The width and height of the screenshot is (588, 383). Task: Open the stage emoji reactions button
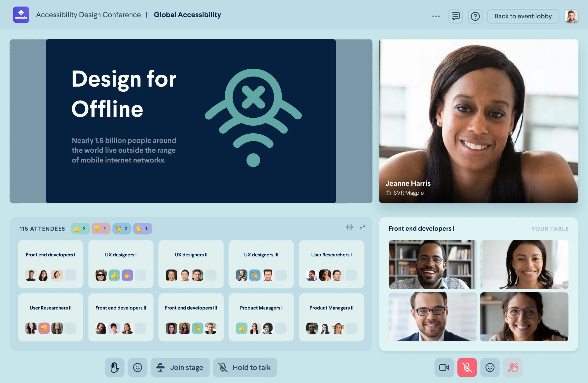coord(138,367)
